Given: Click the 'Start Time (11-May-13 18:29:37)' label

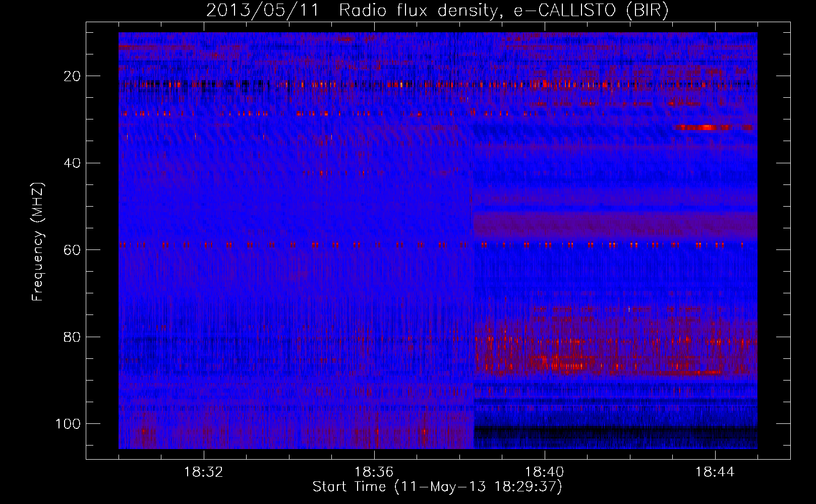Looking at the screenshot, I should (437, 487).
